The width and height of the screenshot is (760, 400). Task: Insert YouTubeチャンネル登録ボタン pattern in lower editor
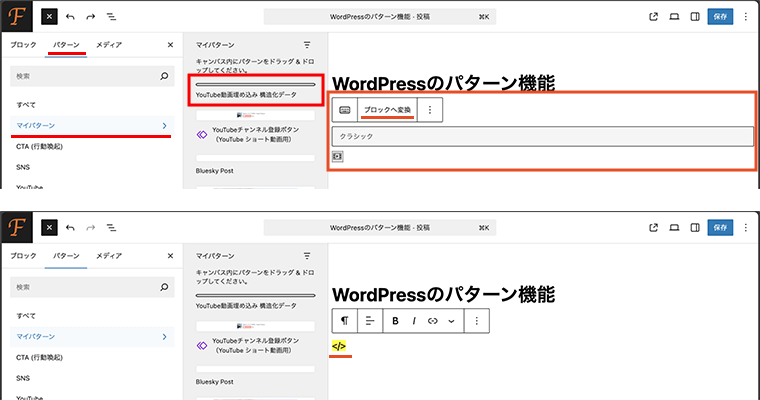(x=255, y=338)
